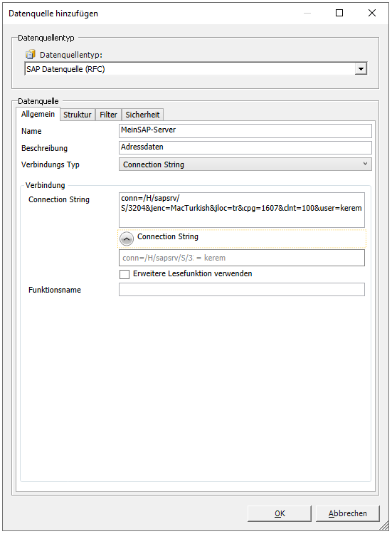Click the greyed conn=/H/sapsrv preview field

[x=242, y=258]
